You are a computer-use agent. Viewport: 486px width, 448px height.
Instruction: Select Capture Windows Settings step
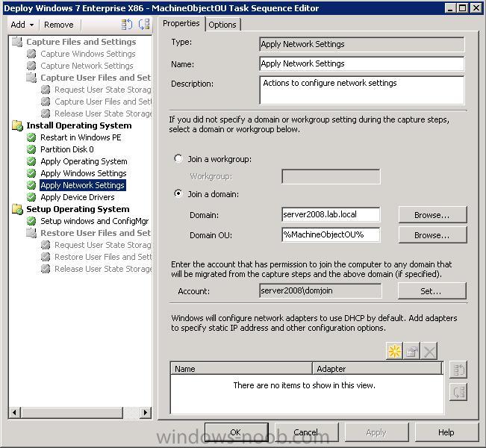(x=88, y=54)
